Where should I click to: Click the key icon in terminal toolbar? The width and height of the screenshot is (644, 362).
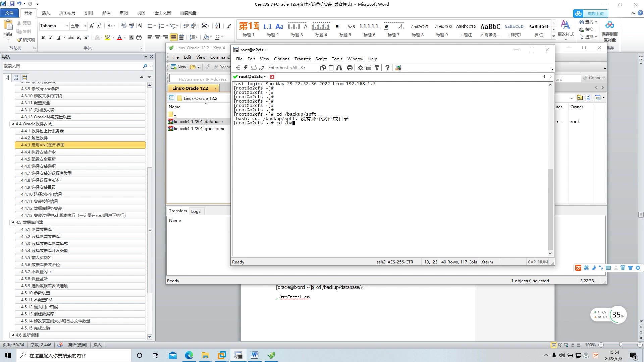[x=377, y=68]
